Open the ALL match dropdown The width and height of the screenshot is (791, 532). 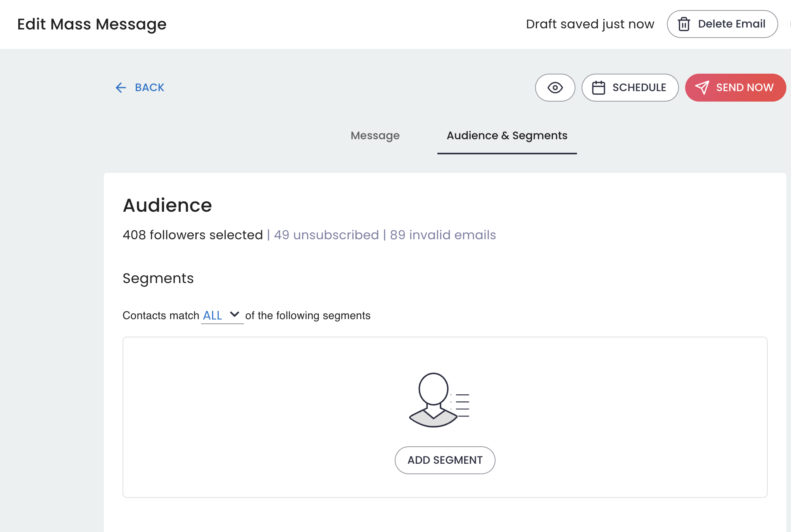coord(222,315)
